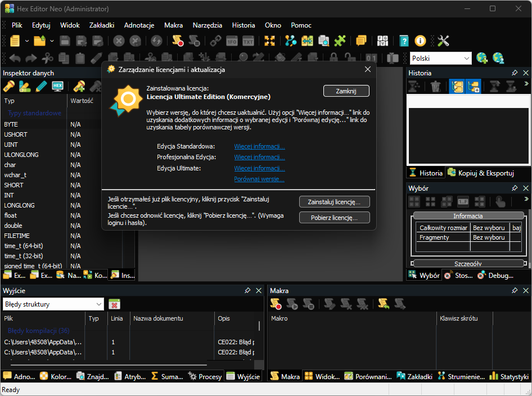This screenshot has height=396, width=532.
Task: Select the ULONGLONG row in Inspektor danych
Action: point(51,155)
